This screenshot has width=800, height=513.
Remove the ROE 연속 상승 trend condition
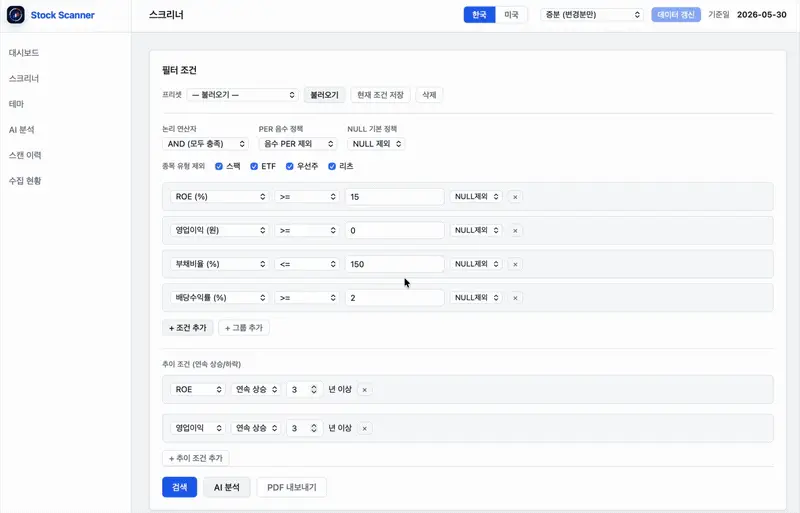tap(364, 389)
